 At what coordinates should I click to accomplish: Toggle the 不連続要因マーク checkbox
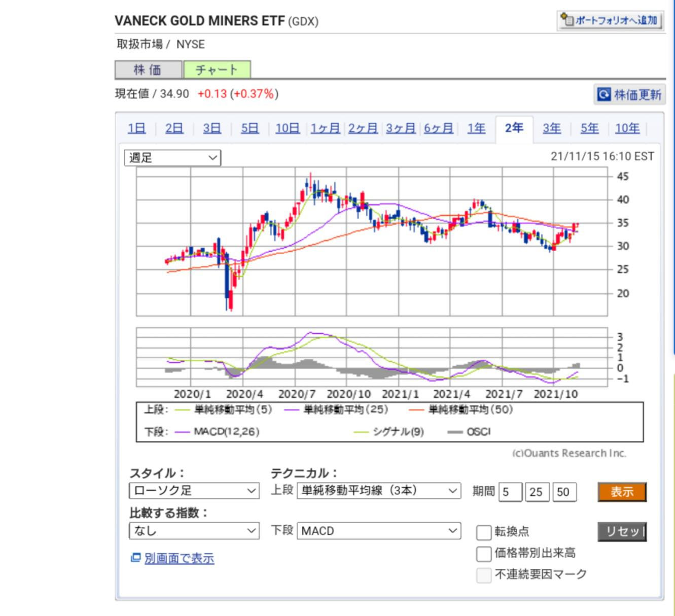point(484,575)
